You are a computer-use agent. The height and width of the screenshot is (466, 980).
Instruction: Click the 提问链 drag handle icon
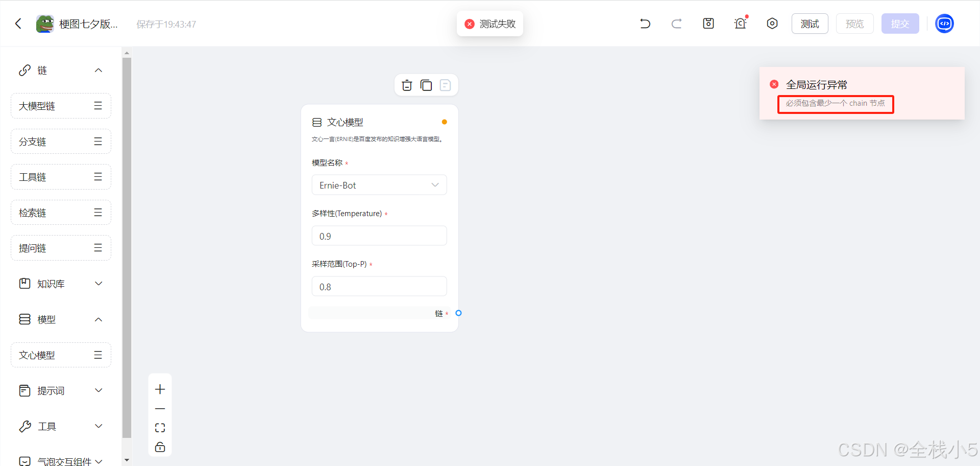[x=98, y=248]
